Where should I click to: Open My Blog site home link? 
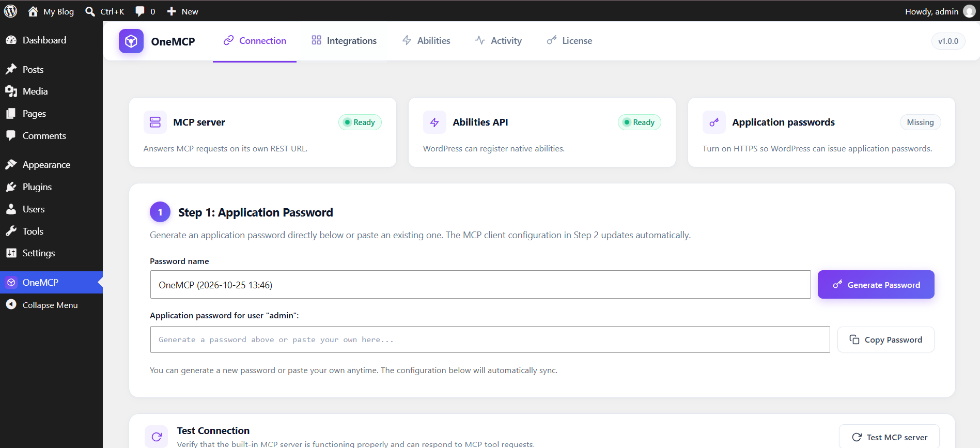(x=51, y=11)
